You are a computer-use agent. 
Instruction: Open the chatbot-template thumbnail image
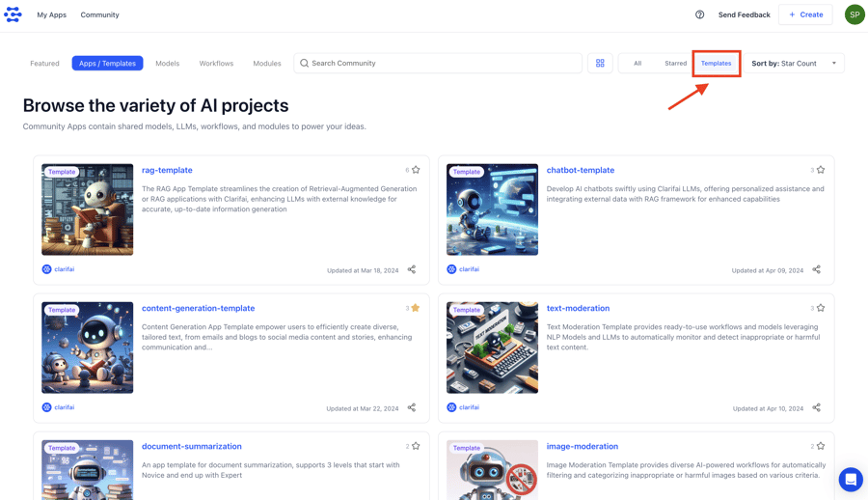click(x=492, y=209)
